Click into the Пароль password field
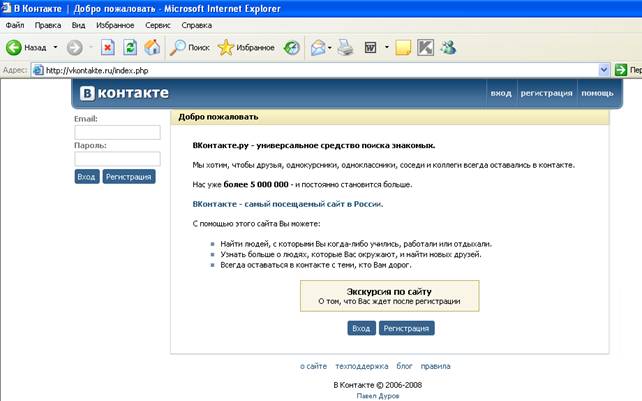The width and height of the screenshot is (642, 401). coord(117,158)
